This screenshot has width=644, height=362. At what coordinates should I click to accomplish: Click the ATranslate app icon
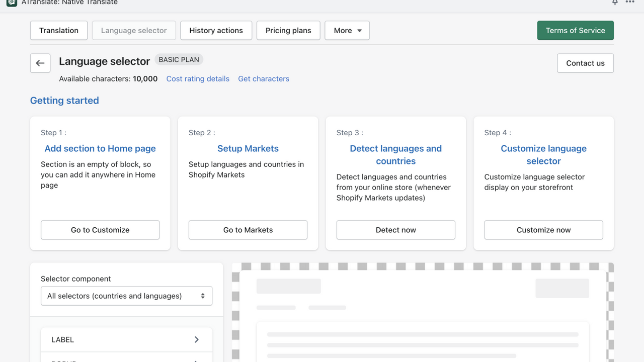coord(11,3)
